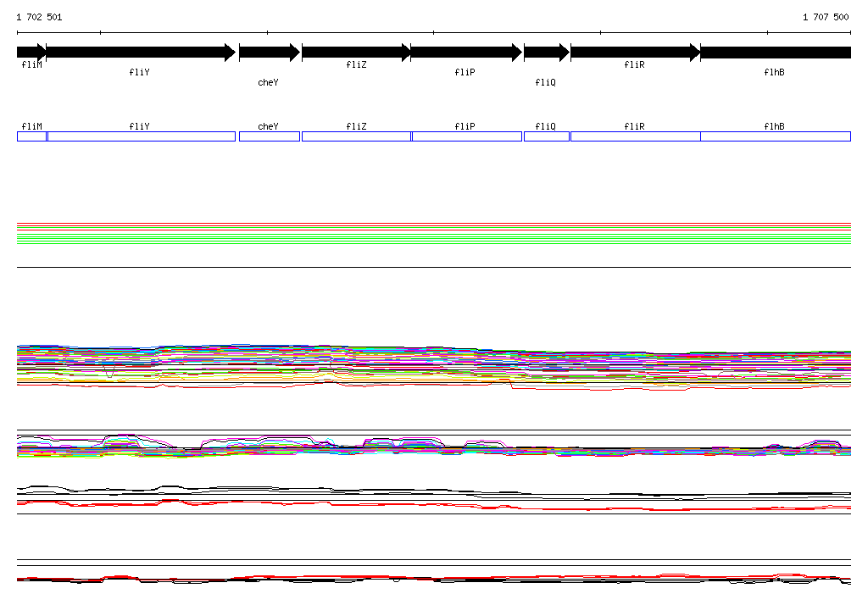The image size is (868, 605).
Task: Click the fliZ label above the blue box
Action: coord(357,126)
